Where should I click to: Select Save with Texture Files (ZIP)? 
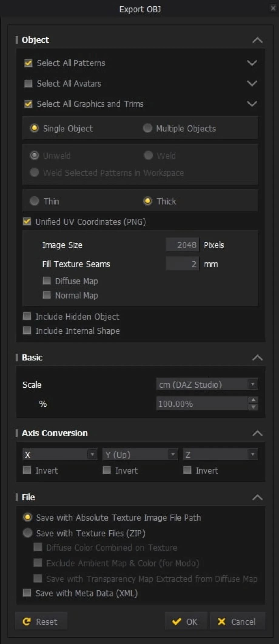pos(28,533)
